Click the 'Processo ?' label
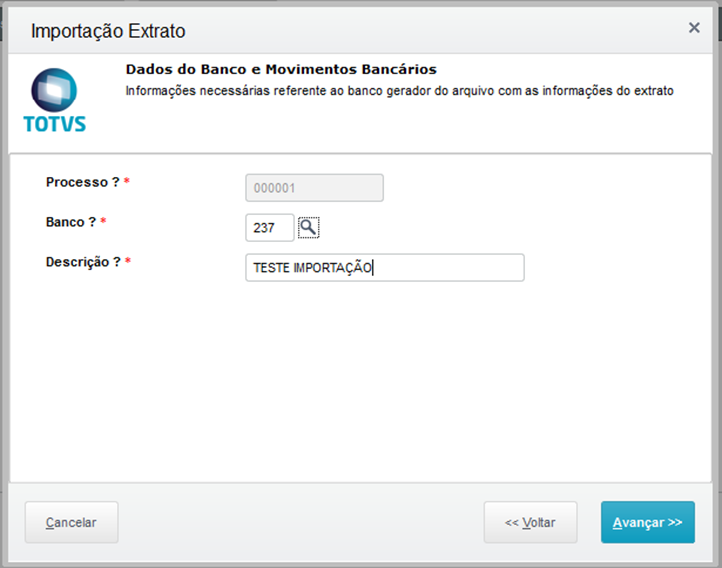Viewport: 722px width, 568px height. click(82, 183)
